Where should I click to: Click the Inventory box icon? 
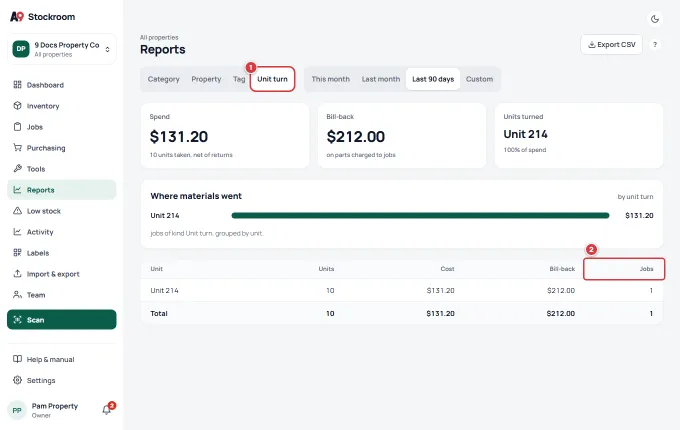pyautogui.click(x=17, y=106)
